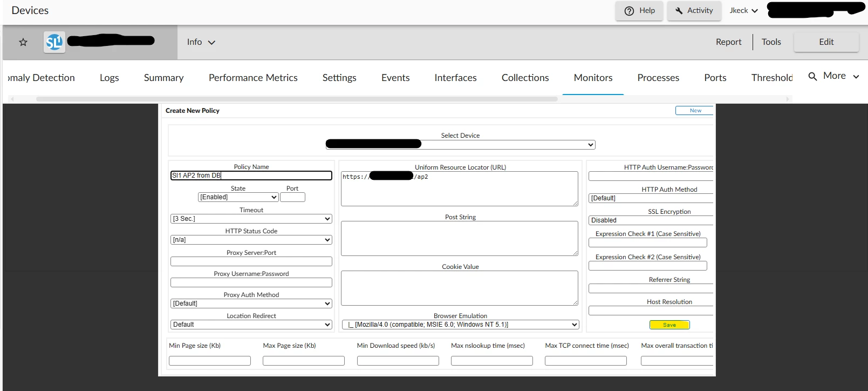Click the favorite star icon
868x391 pixels.
coord(23,42)
